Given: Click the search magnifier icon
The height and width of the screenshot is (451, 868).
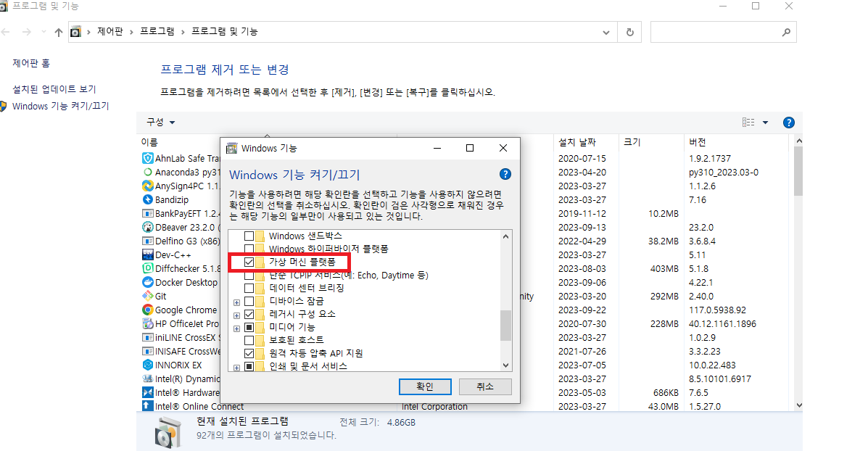Looking at the screenshot, I should tap(786, 32).
